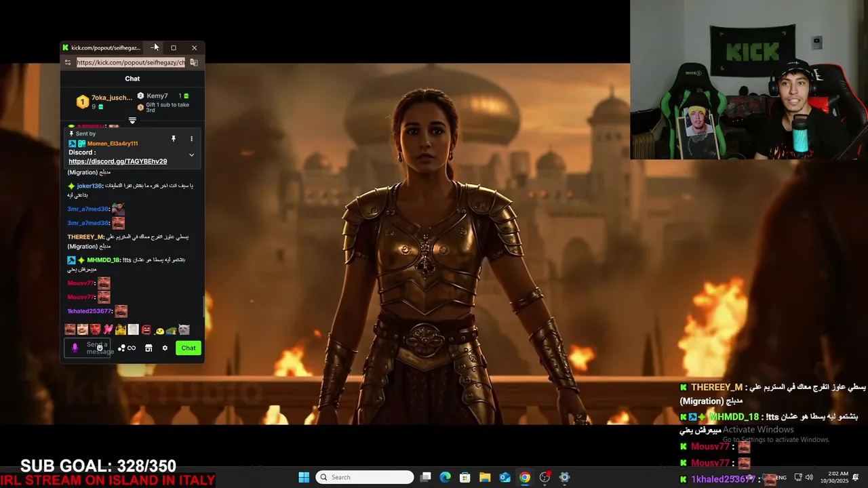Open the emoji picker smiley icon
This screenshot has width=868, height=488.
pos(100,348)
